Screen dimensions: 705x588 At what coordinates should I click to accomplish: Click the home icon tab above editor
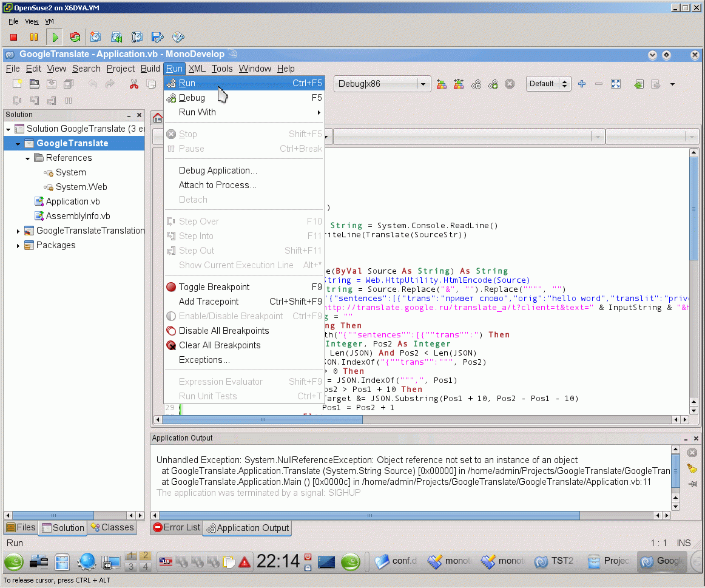click(157, 118)
